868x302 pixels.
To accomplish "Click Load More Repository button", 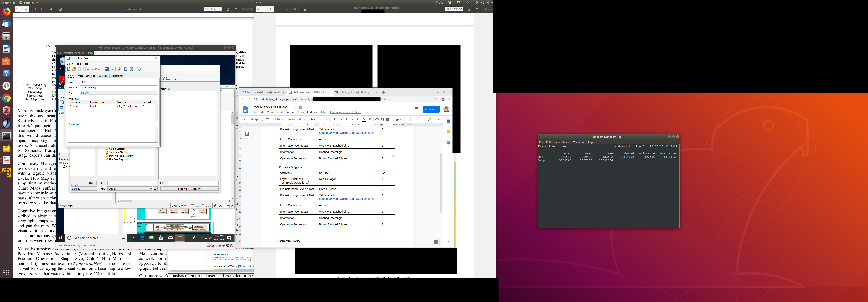I will [189, 189].
